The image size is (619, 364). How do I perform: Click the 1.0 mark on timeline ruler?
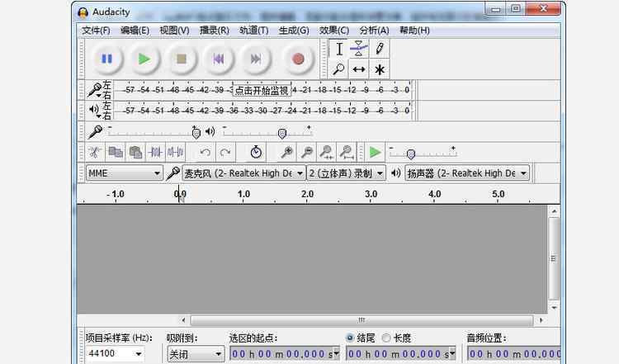[243, 194]
